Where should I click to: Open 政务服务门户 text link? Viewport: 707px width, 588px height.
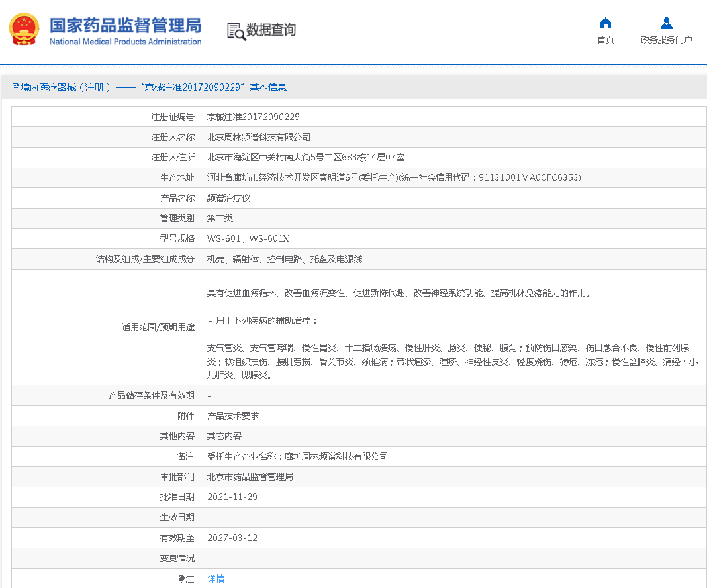666,40
